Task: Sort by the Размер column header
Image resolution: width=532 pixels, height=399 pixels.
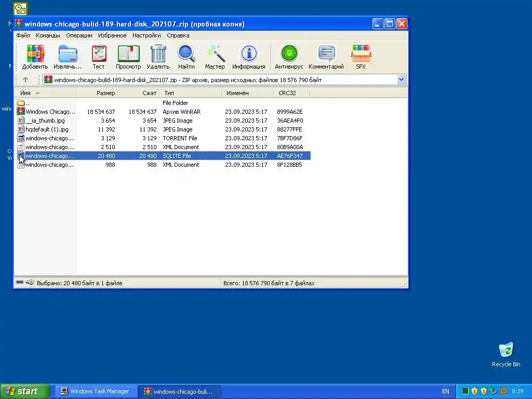Action: coord(97,93)
